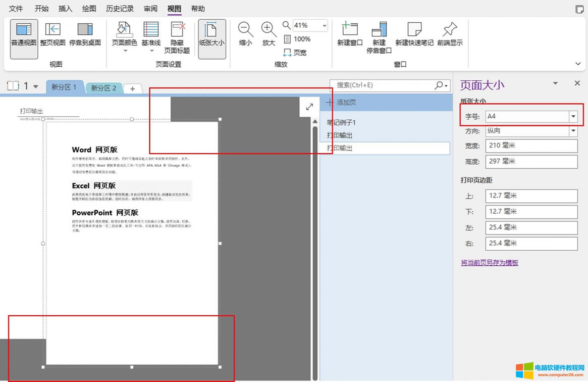Open the 绘图 Draw ribbon tab
588x382 pixels.
pos(89,9)
